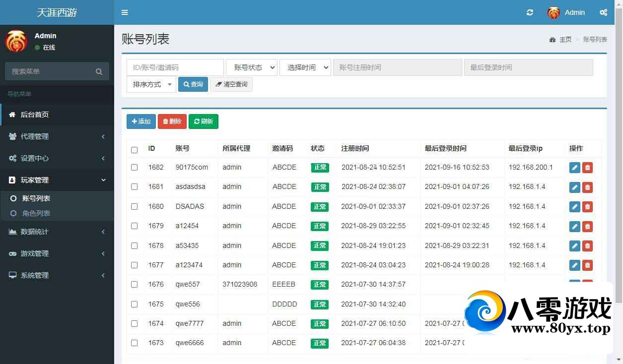Viewport: 623px width, 364px height.
Task: Click the Admin avatar in top header
Action: 554,12
